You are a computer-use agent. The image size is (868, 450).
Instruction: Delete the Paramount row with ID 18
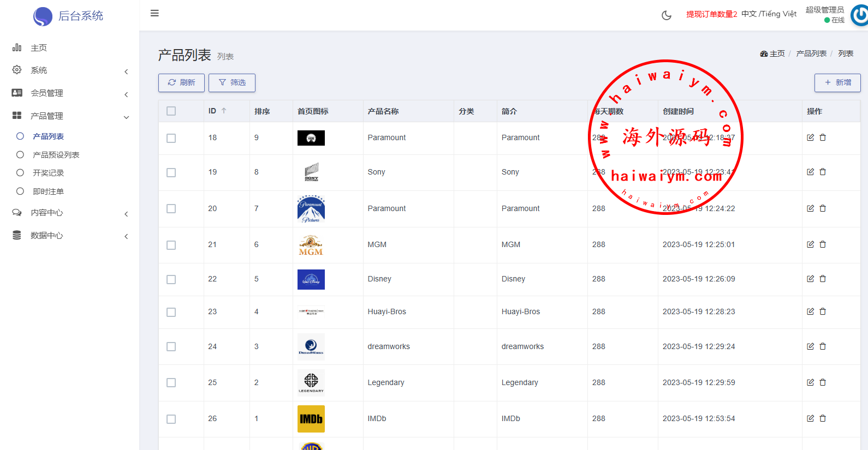823,137
